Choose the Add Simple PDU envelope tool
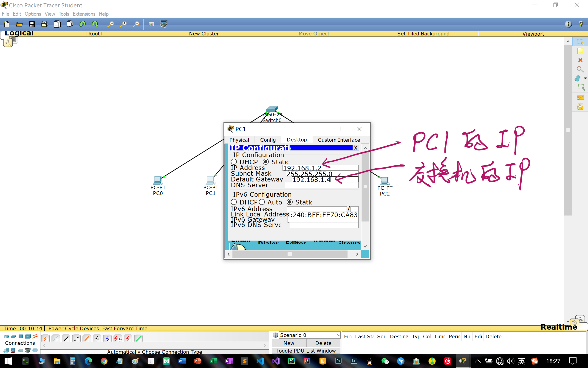Viewport: 588px width, 368px height. coord(580,98)
